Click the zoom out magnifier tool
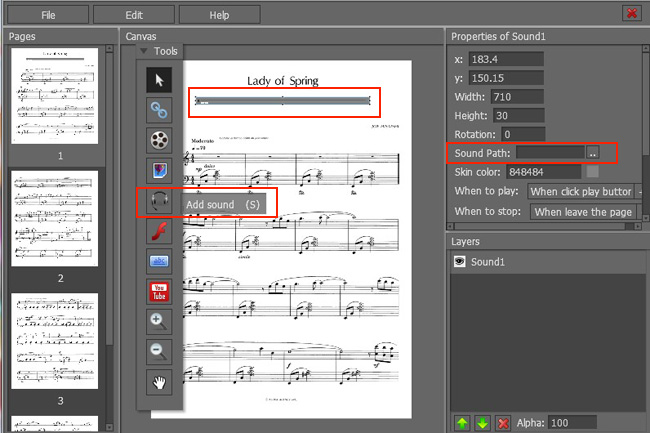This screenshot has height=433, width=650. 159,352
